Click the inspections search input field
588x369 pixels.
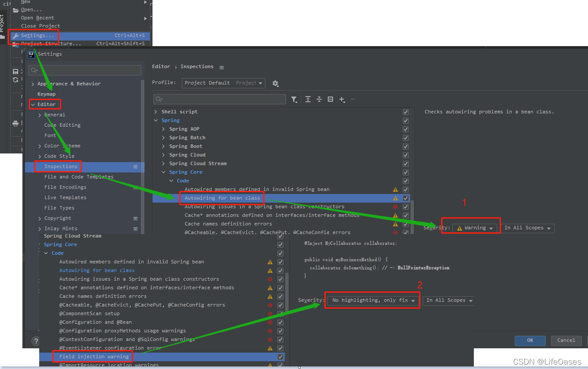[x=220, y=100]
